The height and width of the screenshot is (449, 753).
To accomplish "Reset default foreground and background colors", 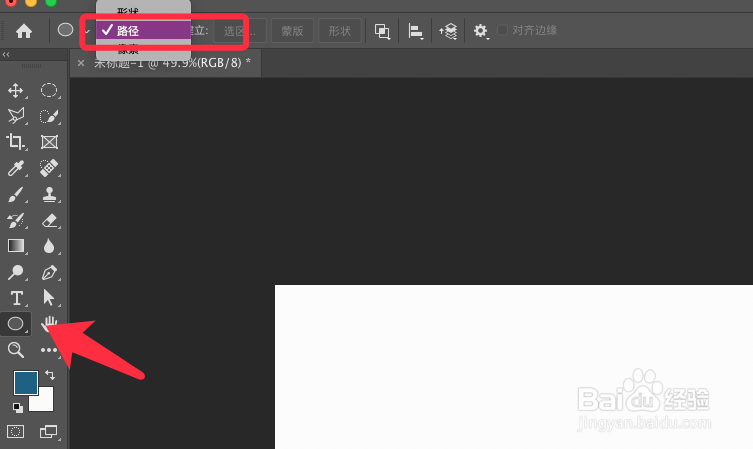I will pyautogui.click(x=18, y=407).
